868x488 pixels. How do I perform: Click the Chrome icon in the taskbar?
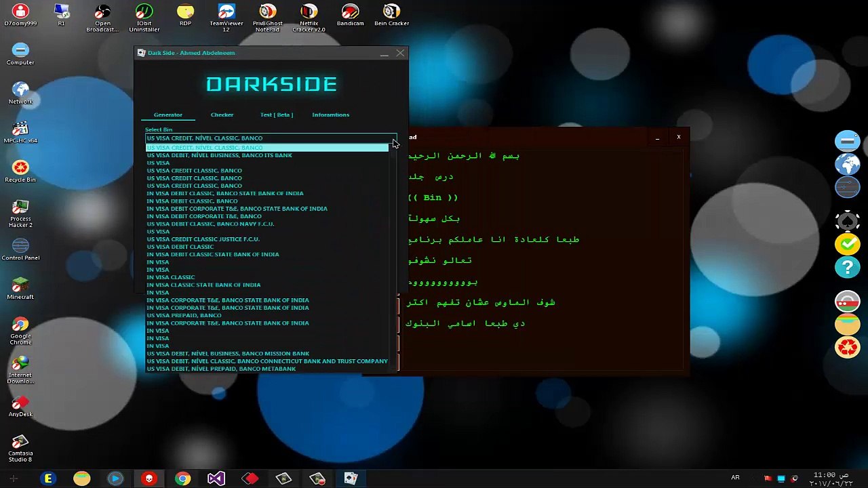click(x=182, y=479)
